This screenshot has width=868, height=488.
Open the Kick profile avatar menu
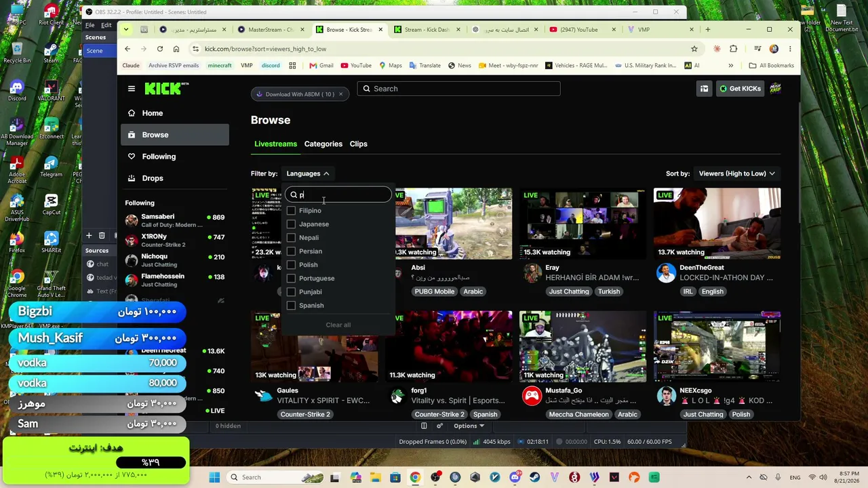(x=774, y=89)
